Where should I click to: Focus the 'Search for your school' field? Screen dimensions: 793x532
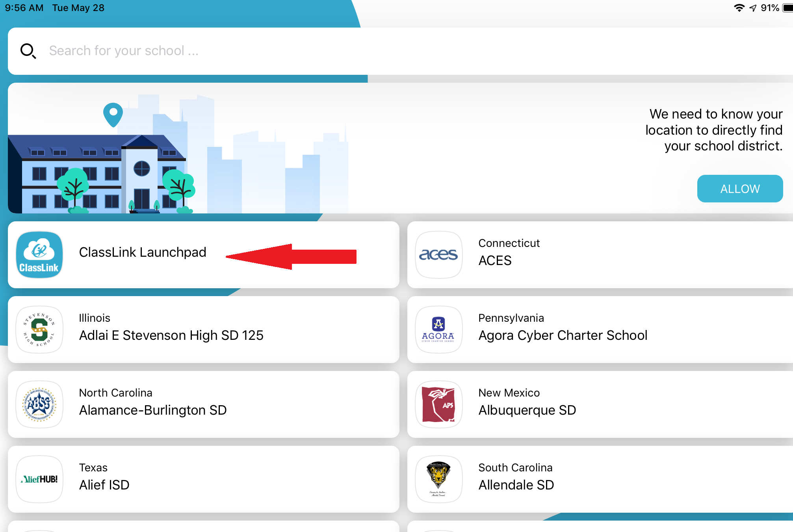400,51
